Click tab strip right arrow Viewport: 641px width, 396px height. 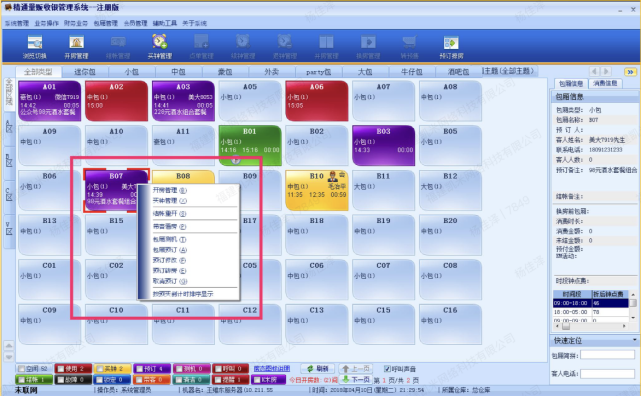(x=606, y=72)
